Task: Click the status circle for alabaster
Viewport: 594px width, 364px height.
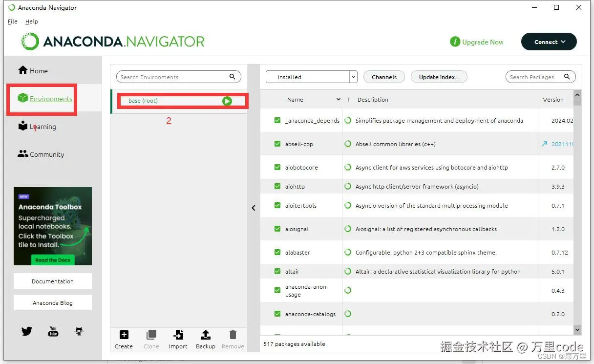Action: [348, 252]
